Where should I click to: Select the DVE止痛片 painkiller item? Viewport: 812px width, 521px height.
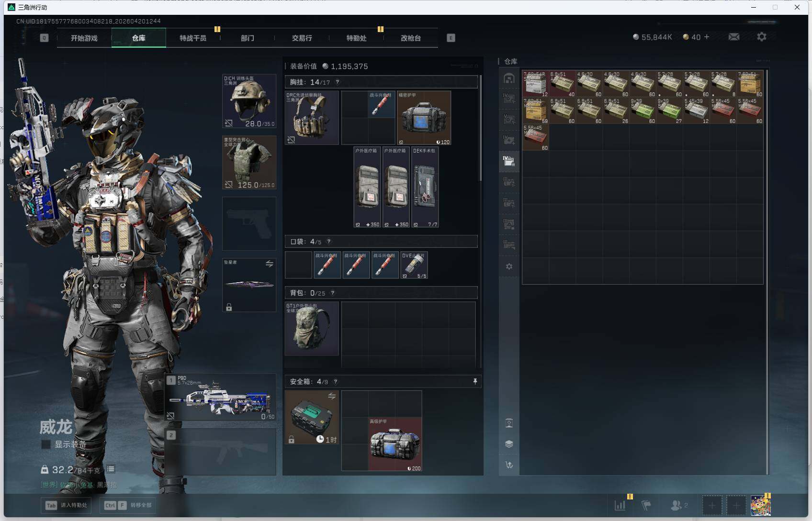point(414,265)
